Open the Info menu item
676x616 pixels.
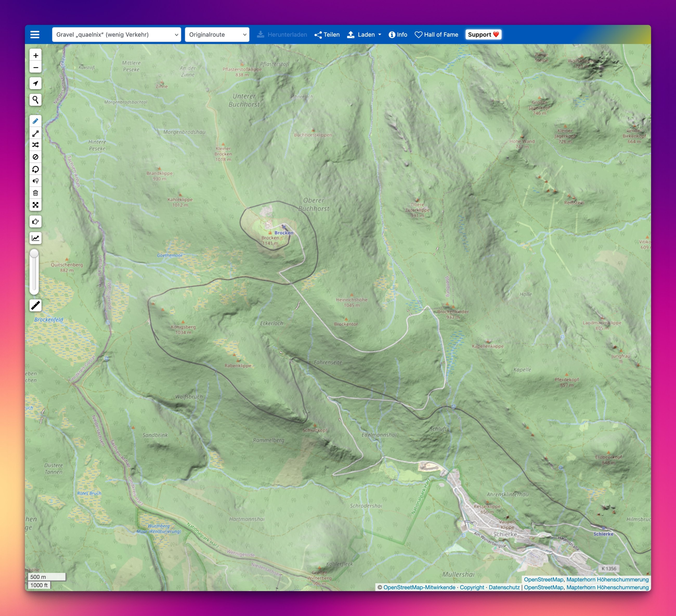point(398,35)
